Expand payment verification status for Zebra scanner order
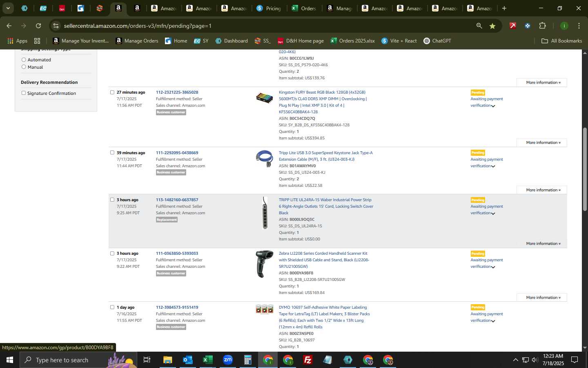This screenshot has height=368, width=588. click(493, 267)
